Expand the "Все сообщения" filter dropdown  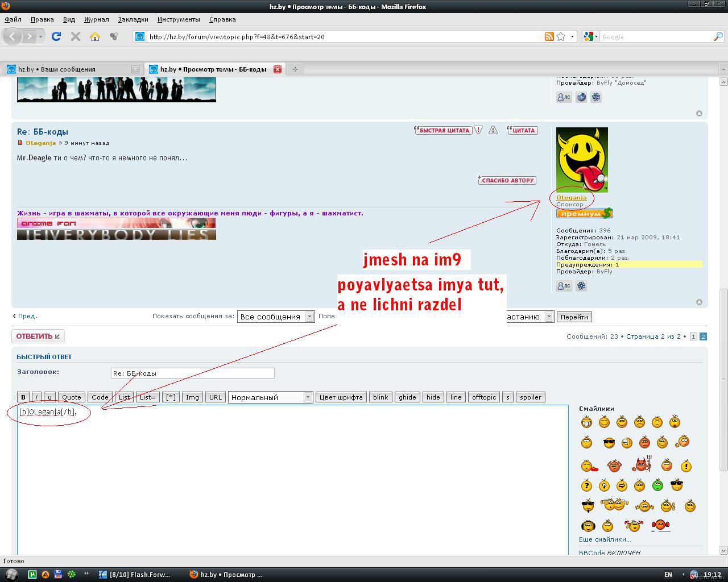tap(276, 317)
